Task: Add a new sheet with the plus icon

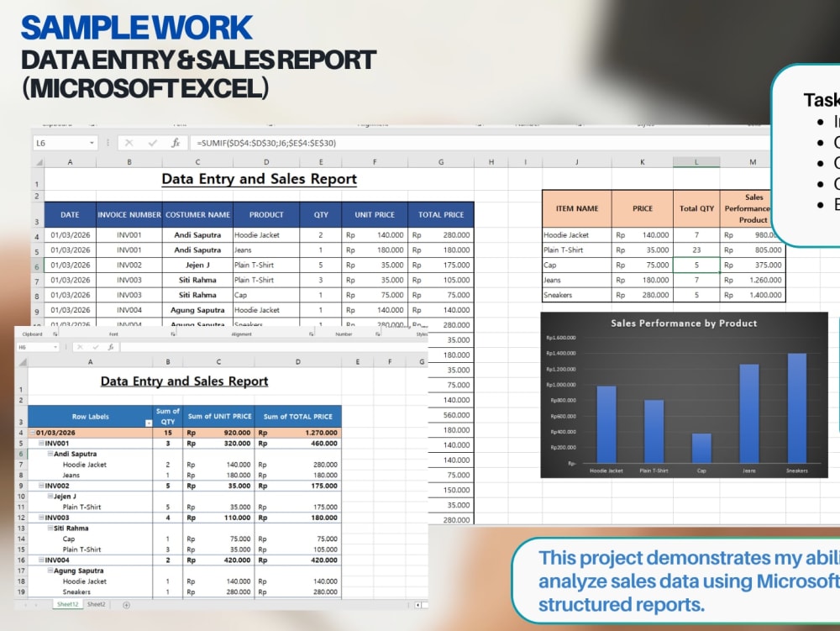Action: coord(127,605)
